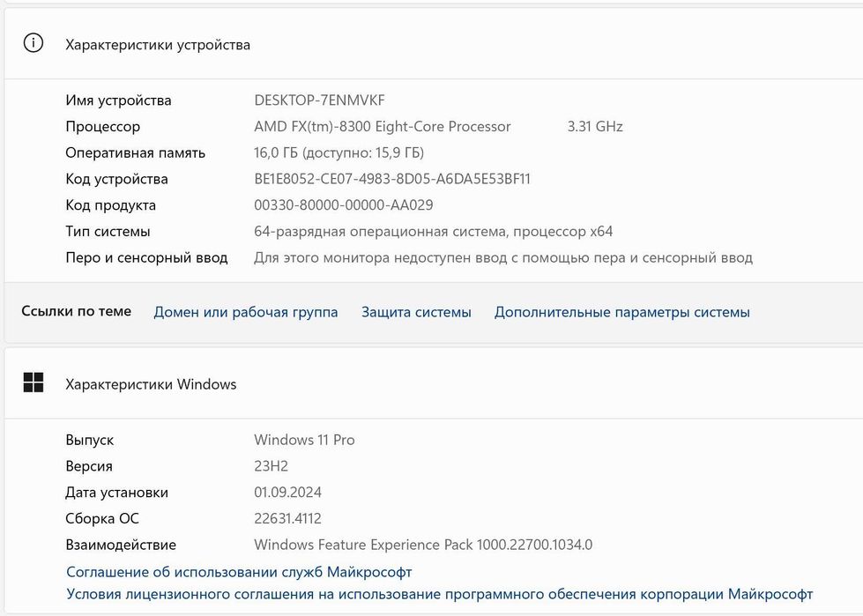This screenshot has height=616, width=863.
Task: Click the info icon beside Характеристики устройства
Action: (33, 44)
